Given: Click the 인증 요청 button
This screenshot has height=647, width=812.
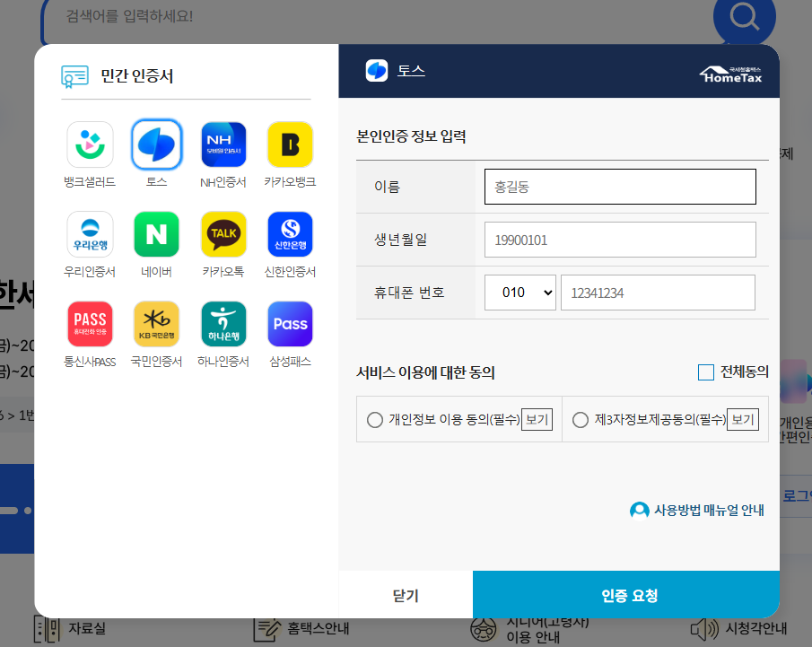Looking at the screenshot, I should point(626,595).
